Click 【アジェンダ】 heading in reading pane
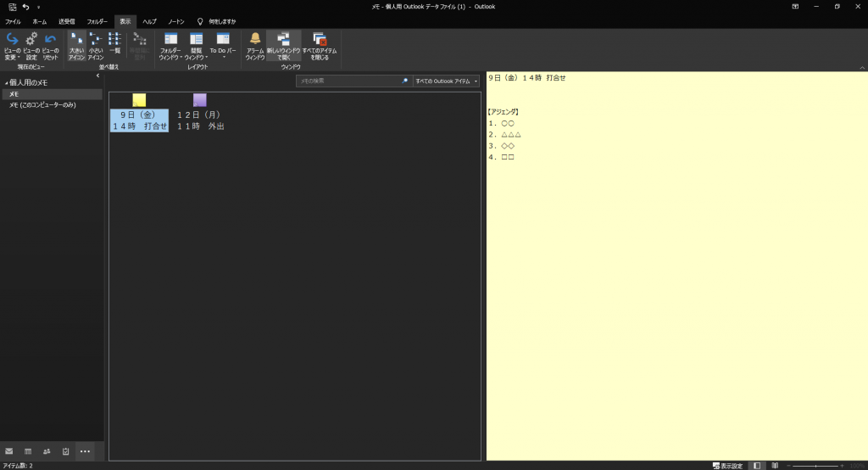This screenshot has width=868, height=470. tap(504, 112)
